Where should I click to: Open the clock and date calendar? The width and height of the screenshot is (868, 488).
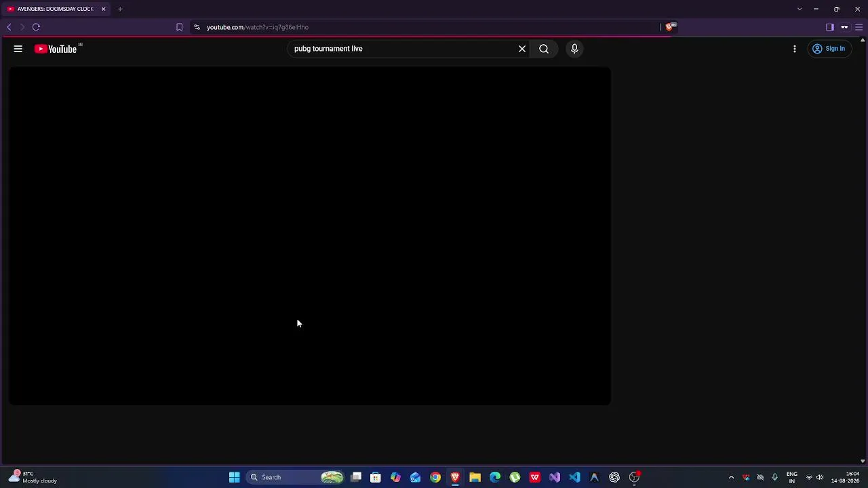coord(845,477)
